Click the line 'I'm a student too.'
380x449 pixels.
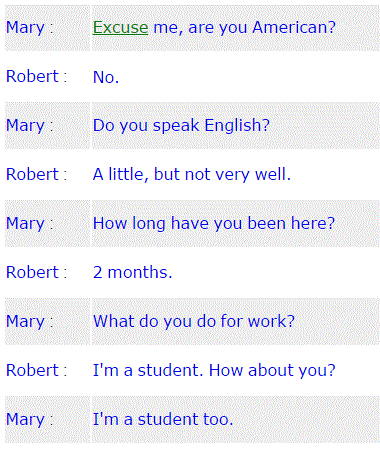coord(163,419)
